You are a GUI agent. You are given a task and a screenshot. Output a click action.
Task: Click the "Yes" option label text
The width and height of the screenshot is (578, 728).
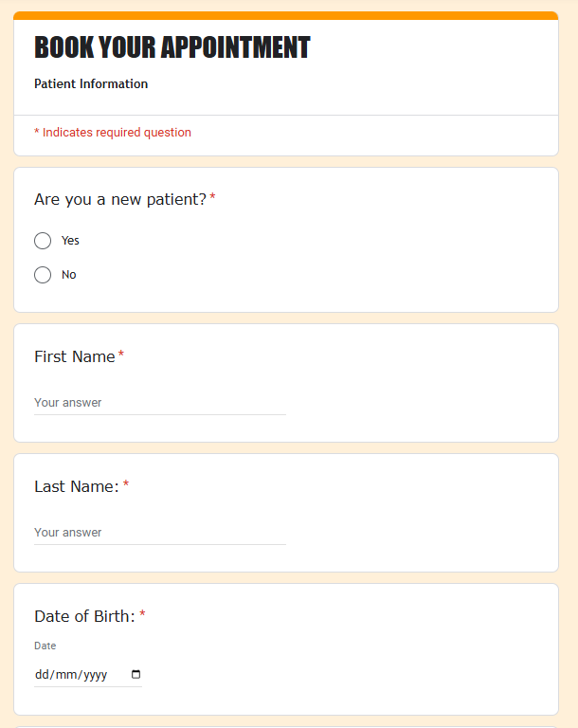[x=70, y=241]
